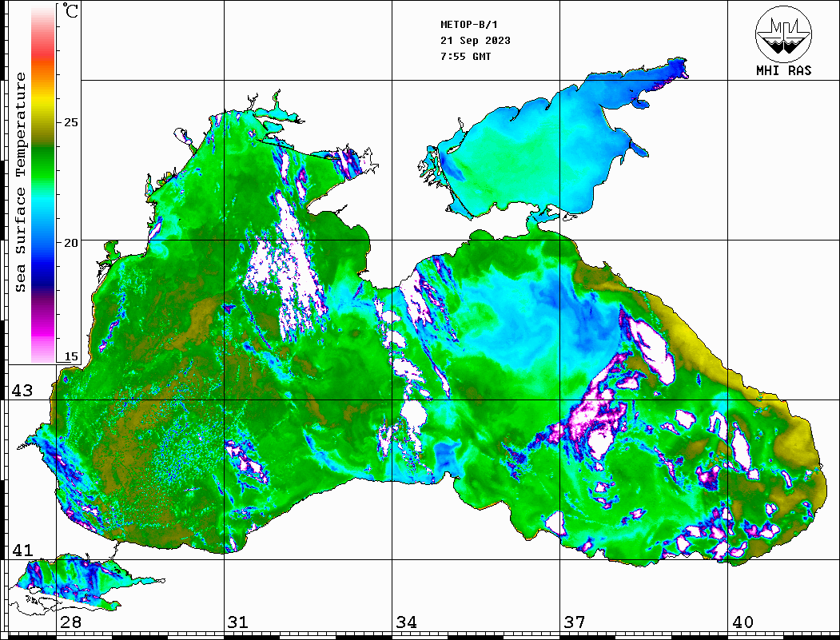840x640 pixels.
Task: Click longitude label '40'
Action: (742, 622)
